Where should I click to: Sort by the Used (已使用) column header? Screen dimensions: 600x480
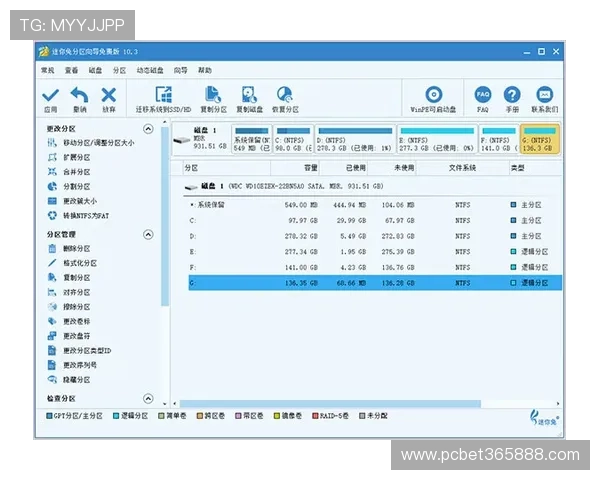click(343, 168)
